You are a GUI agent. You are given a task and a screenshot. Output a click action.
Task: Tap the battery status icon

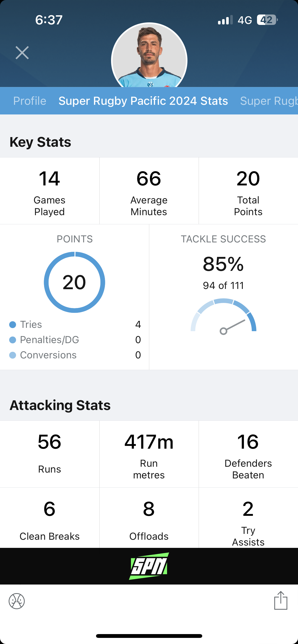click(267, 20)
